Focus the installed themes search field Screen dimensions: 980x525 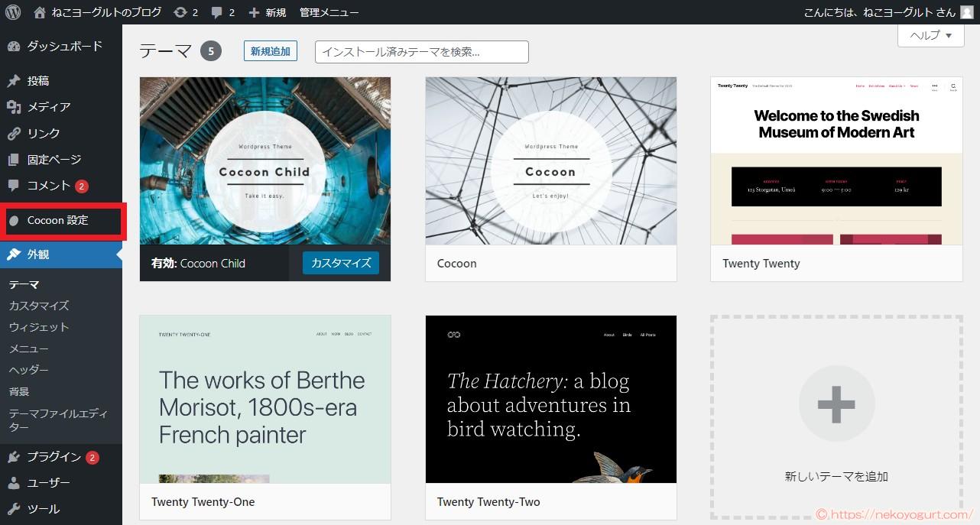[421, 52]
